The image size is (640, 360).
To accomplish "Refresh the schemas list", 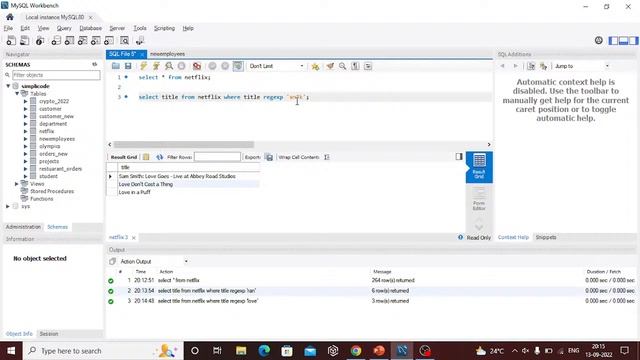I will pos(95,64).
